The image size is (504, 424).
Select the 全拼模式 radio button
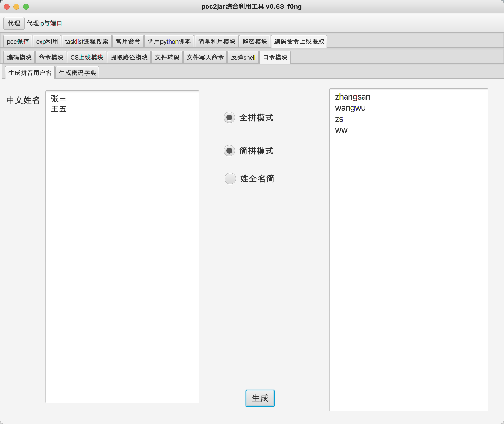coord(229,118)
